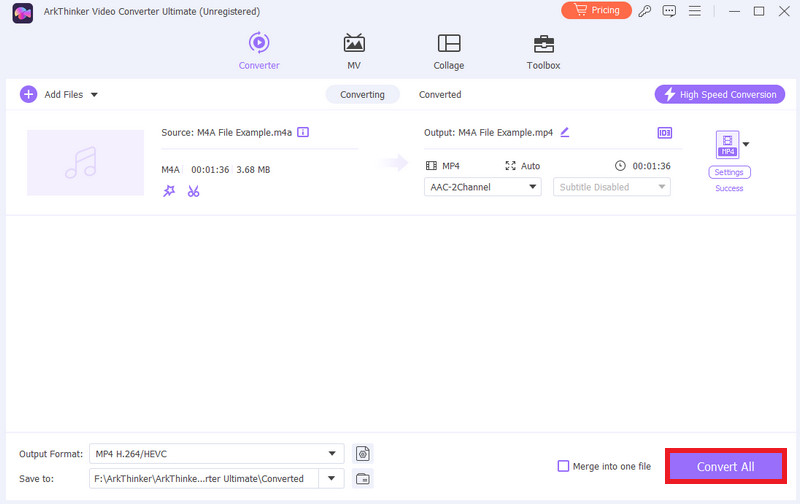Screen dimensions: 800x504
Task: Click the ArkThinker app logo
Action: [22, 13]
